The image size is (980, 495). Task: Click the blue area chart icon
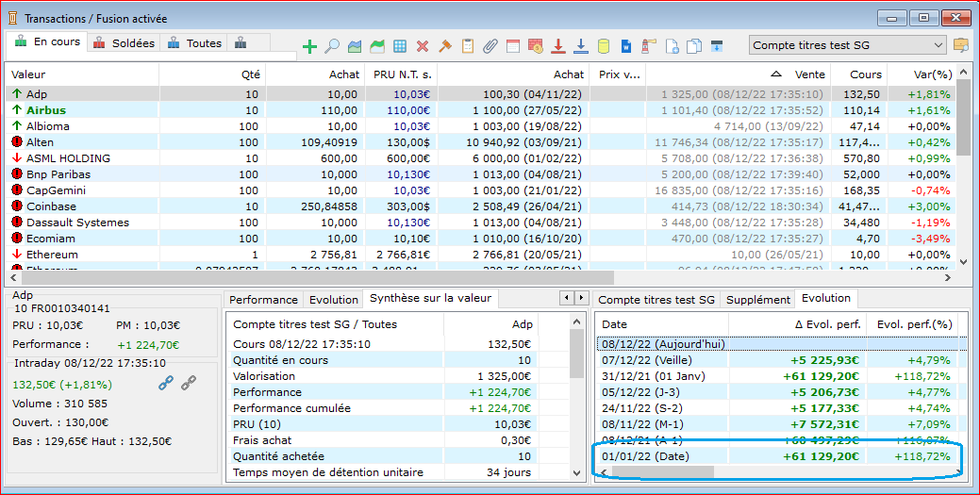tap(355, 45)
